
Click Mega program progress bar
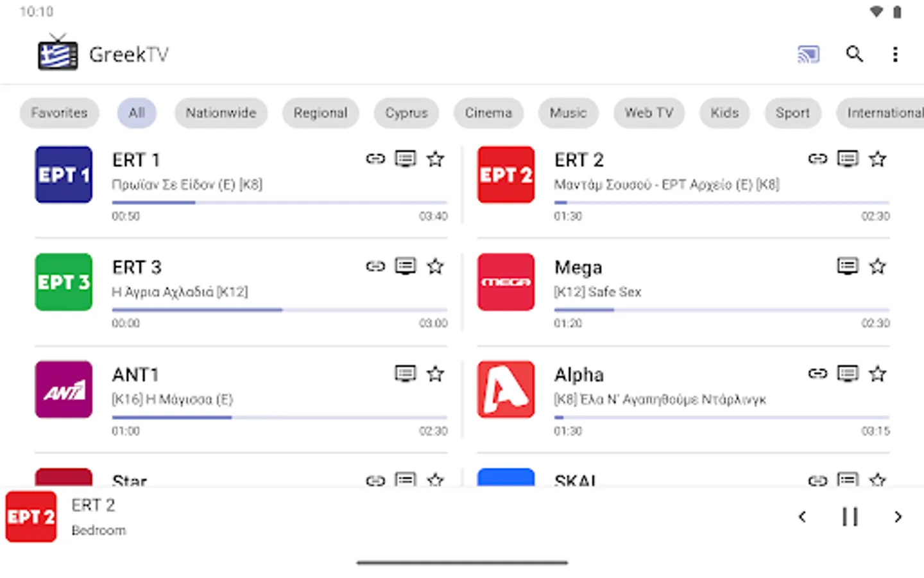pyautogui.click(x=722, y=310)
